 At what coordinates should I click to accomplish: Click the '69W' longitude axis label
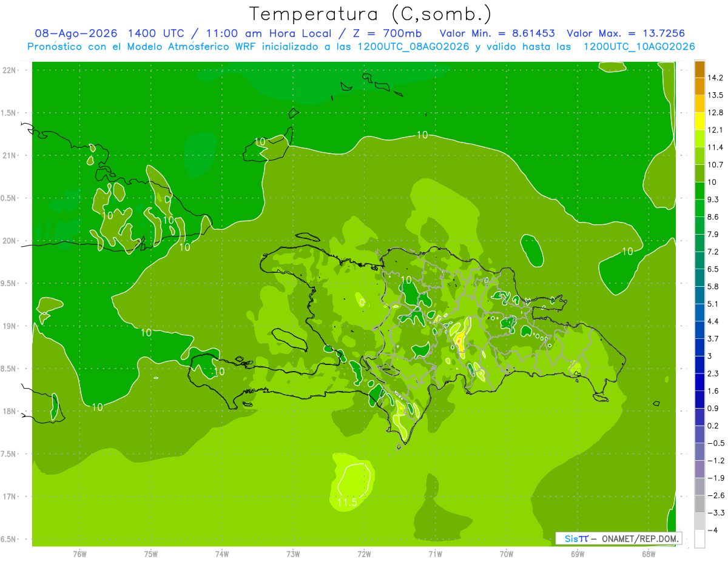[x=578, y=554]
